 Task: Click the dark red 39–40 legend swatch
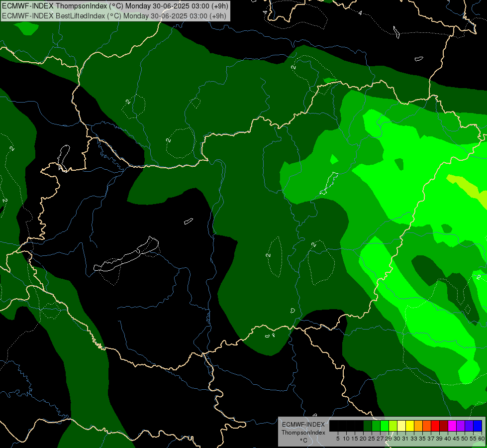click(x=444, y=426)
